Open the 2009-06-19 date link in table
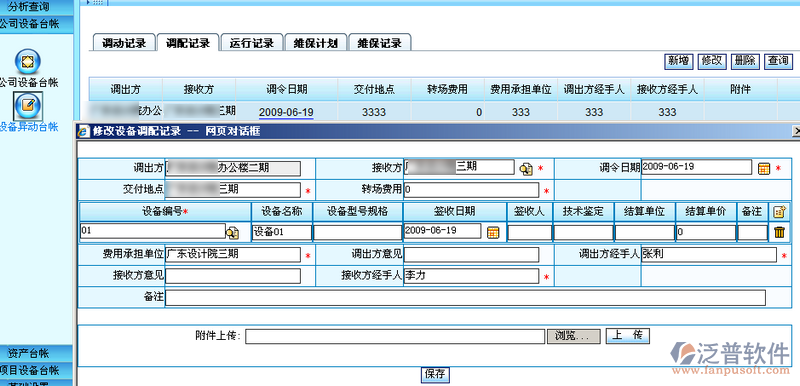The height and width of the screenshot is (386, 800). 286,112
